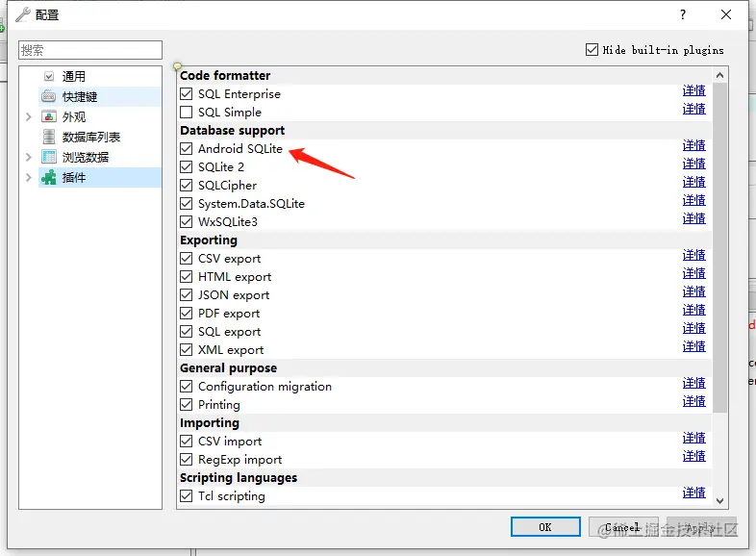Click scrollbar up arrow in plugin list
The height and width of the screenshot is (556, 756).
click(x=719, y=75)
